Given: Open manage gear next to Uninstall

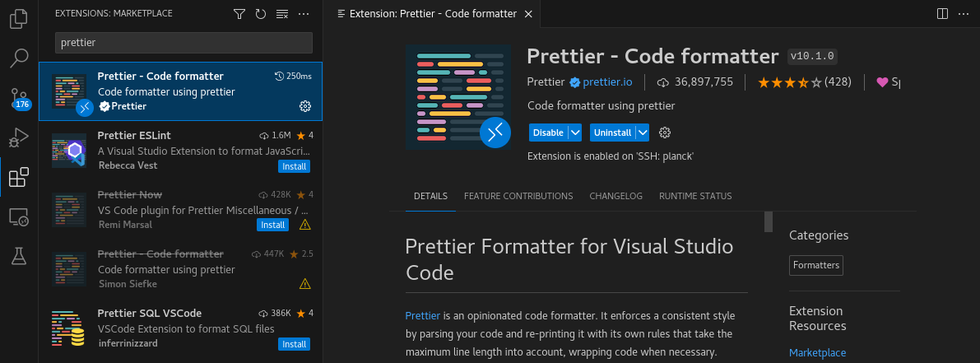Looking at the screenshot, I should pyautogui.click(x=665, y=133).
